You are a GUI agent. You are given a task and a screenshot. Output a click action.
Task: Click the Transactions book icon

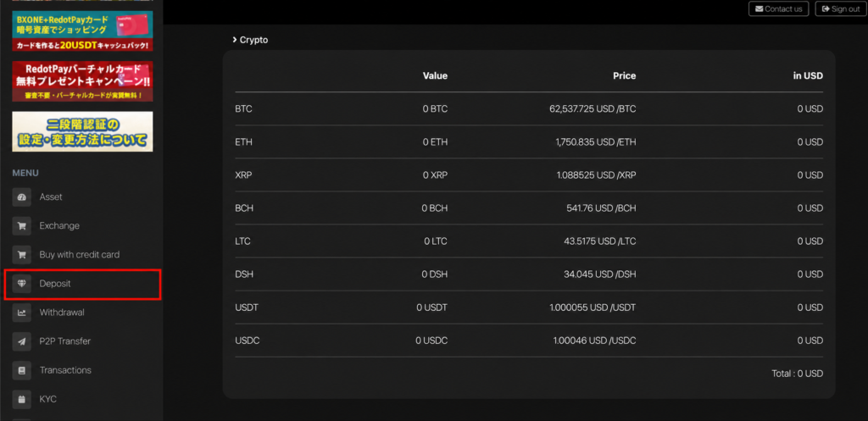pyautogui.click(x=21, y=370)
